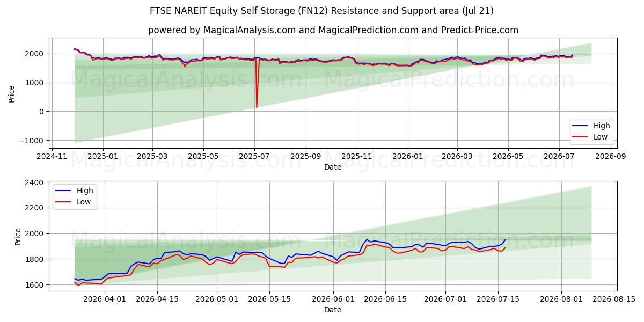Click the '2026-04-01' date tick label
Viewport: 644px width, 322px height.
point(104,299)
